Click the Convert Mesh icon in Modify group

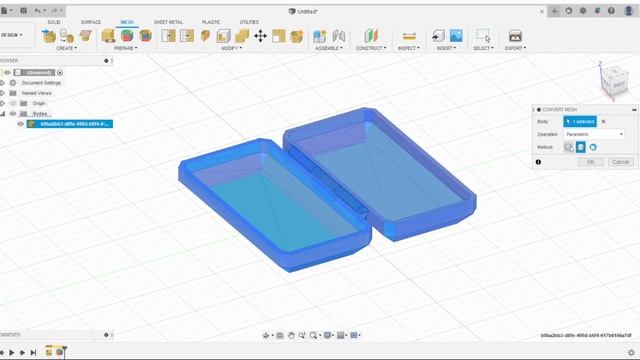[297, 36]
